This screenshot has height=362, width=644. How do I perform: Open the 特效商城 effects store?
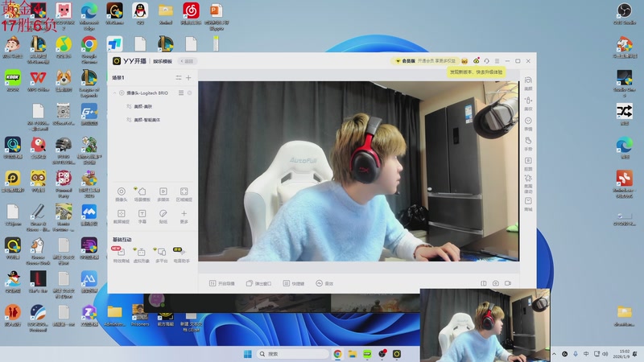121,255
